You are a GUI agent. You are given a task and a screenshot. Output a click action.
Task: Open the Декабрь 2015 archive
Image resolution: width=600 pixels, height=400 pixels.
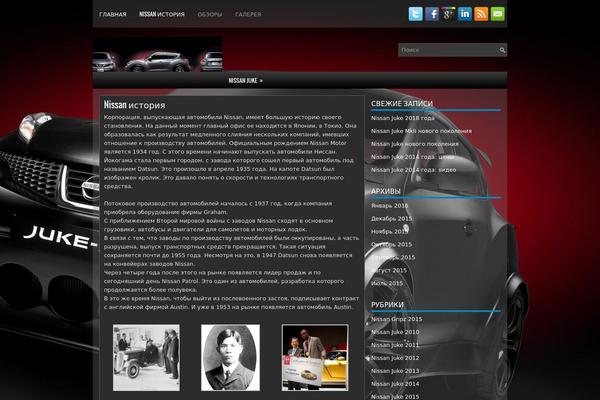pyautogui.click(x=391, y=219)
